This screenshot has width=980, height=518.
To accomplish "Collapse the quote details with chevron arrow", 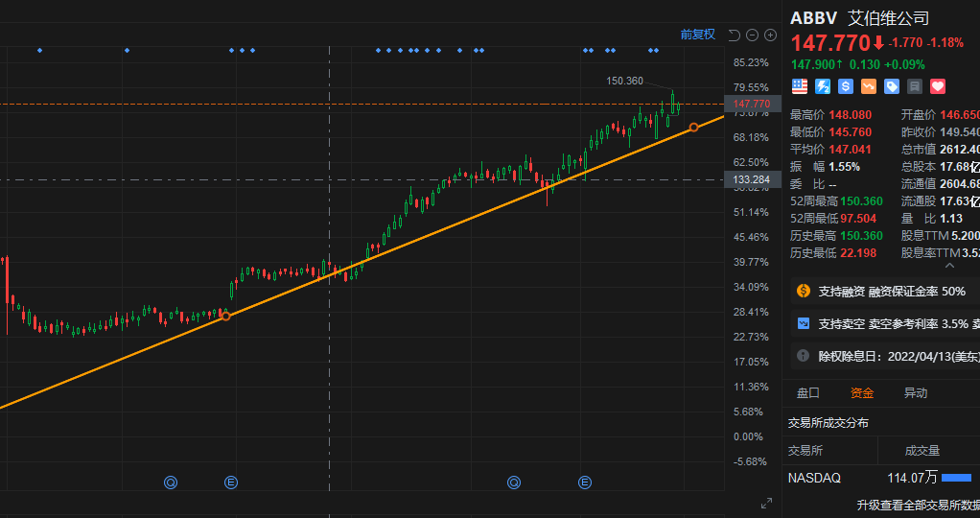I will tap(950, 266).
